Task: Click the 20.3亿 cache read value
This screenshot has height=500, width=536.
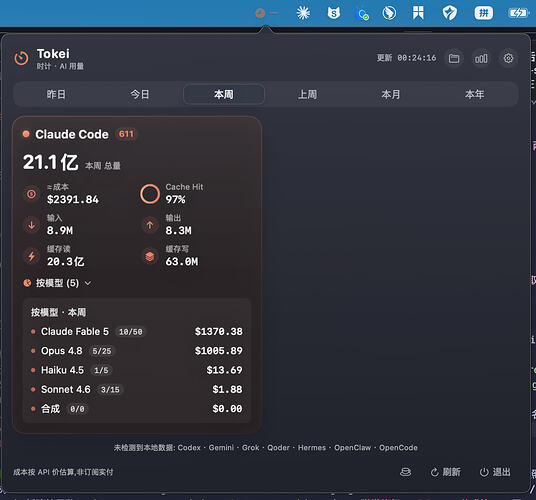Action: point(66,261)
